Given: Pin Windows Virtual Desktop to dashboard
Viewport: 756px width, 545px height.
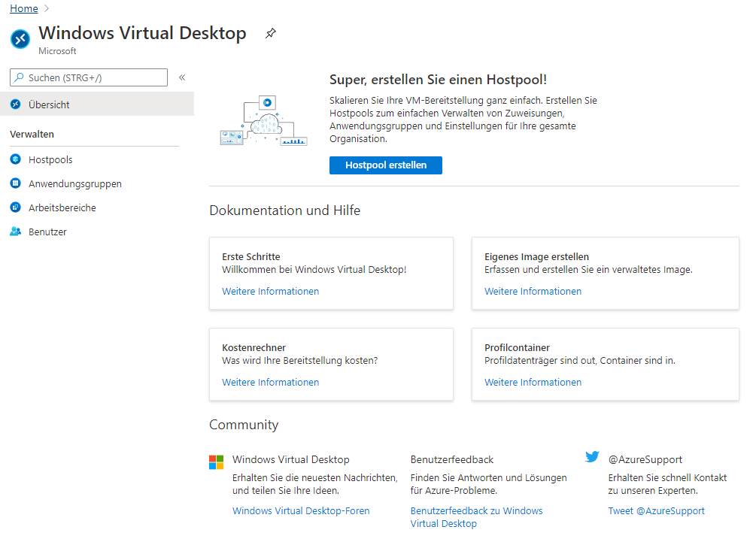Looking at the screenshot, I should 271,33.
